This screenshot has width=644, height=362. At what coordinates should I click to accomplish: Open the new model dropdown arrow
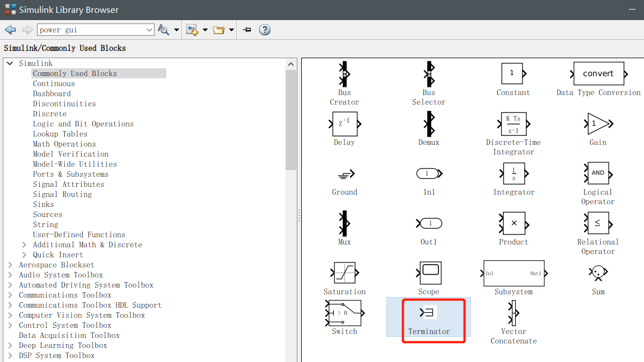pyautogui.click(x=205, y=30)
